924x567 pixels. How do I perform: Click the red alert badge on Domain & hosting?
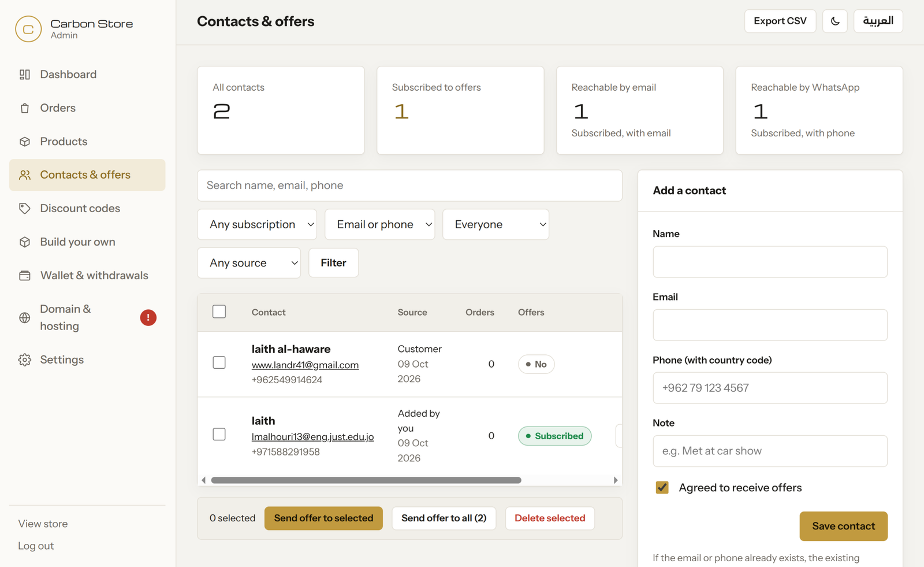tap(148, 317)
